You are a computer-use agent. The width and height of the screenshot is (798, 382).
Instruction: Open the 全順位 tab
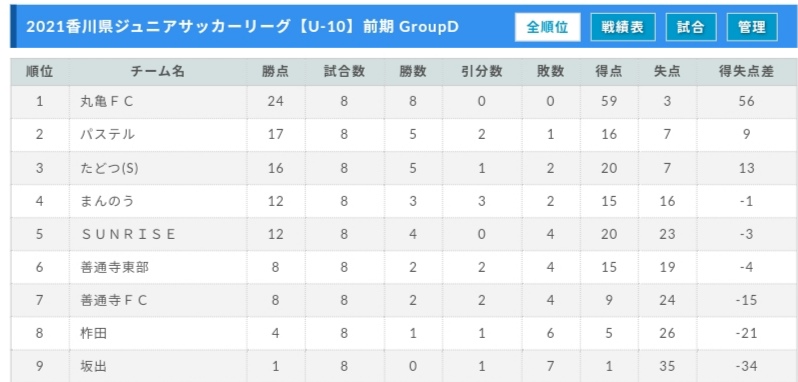[x=547, y=27]
